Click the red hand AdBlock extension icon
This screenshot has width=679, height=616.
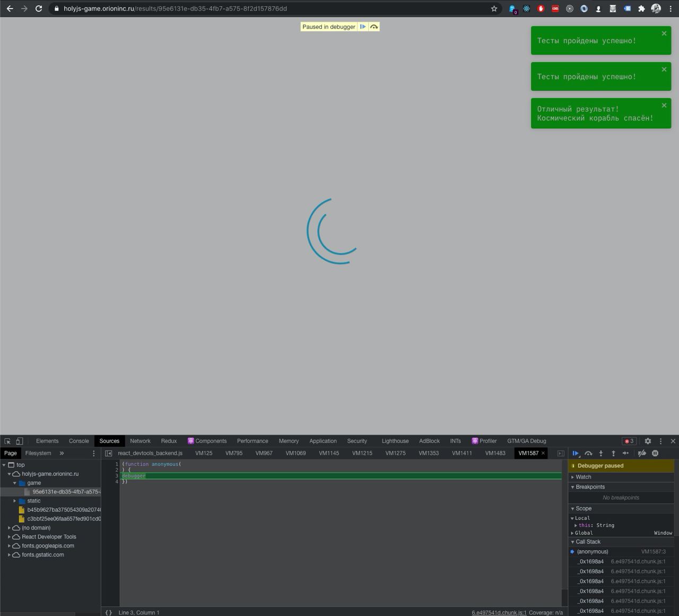click(x=541, y=8)
